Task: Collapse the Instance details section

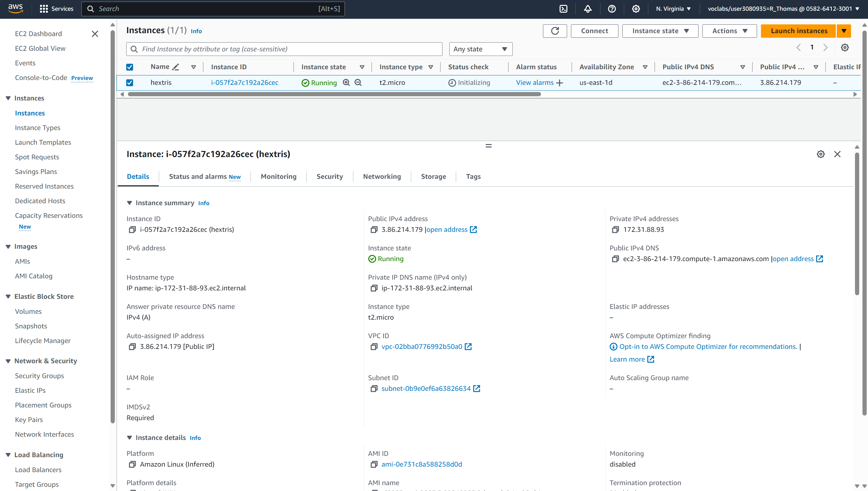Action: pos(129,438)
